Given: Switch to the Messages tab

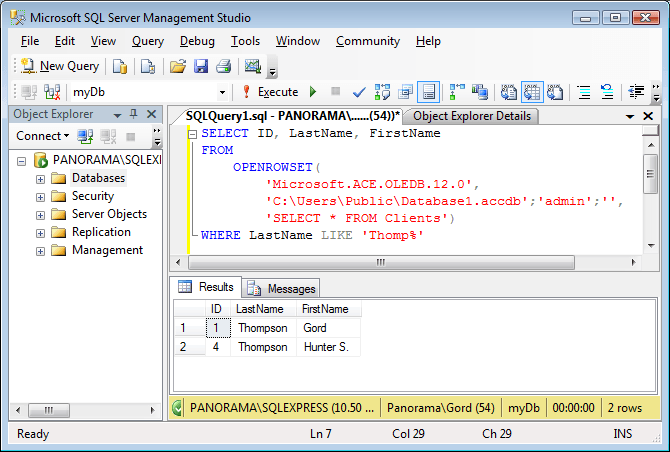Looking at the screenshot, I should 281,288.
